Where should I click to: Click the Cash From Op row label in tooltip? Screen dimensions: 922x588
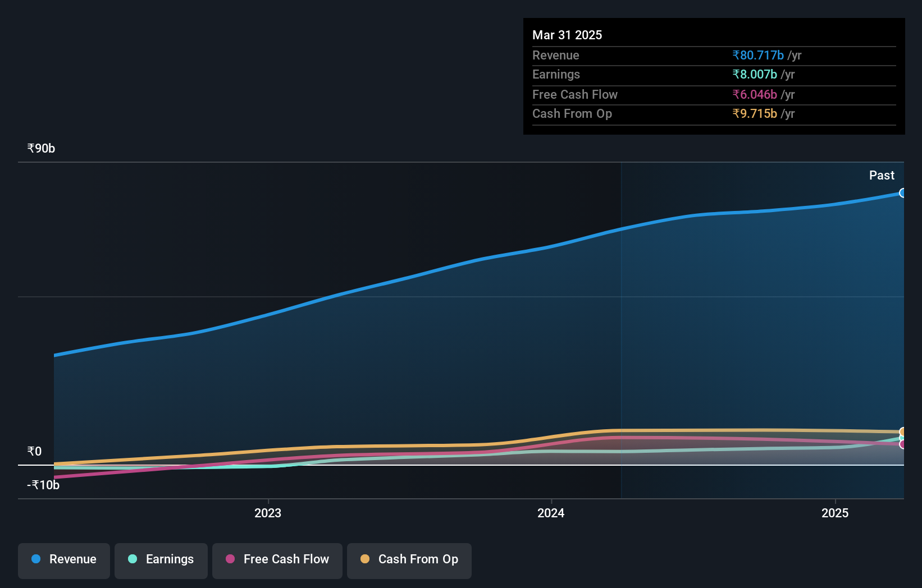[572, 113]
